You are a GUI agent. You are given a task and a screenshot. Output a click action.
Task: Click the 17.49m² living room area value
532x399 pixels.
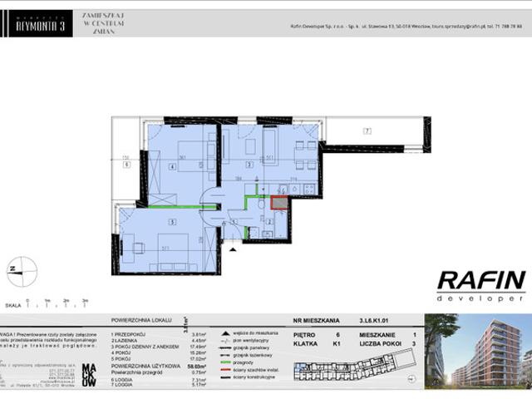point(199,347)
